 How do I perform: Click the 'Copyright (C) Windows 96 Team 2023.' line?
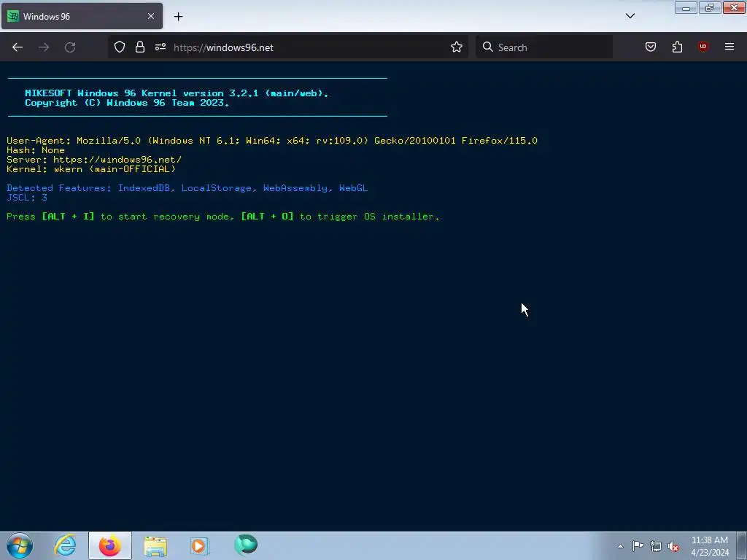127,103
